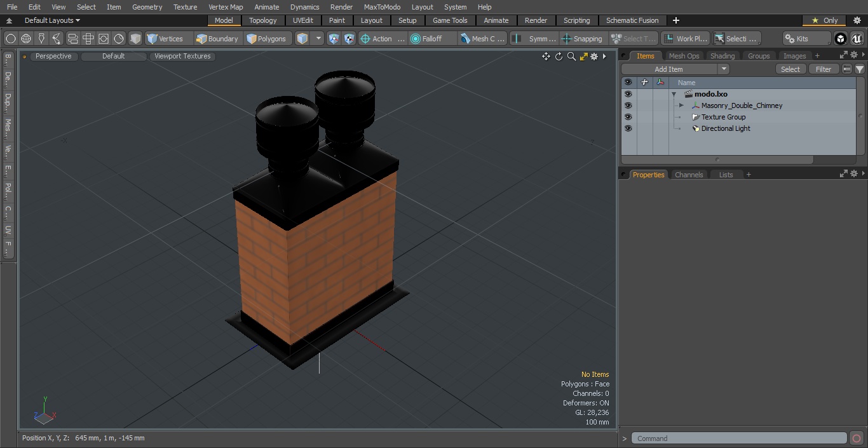Open the MaxToModo menu
Image resolution: width=868 pixels, height=448 pixels.
(382, 7)
